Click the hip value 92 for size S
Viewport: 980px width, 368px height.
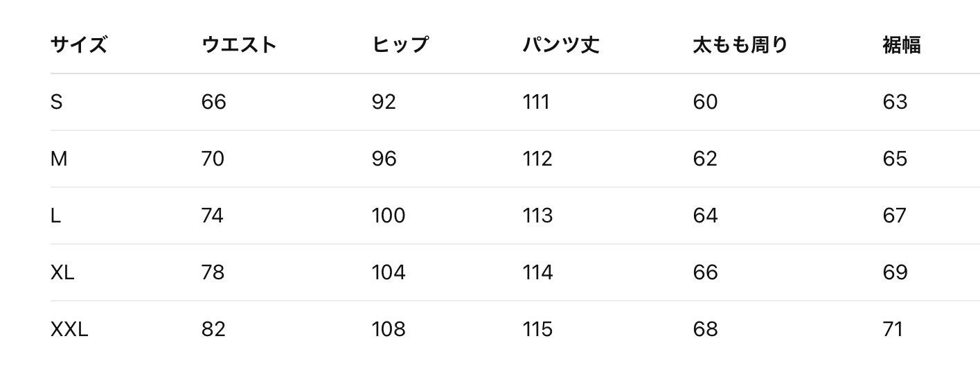pos(384,103)
